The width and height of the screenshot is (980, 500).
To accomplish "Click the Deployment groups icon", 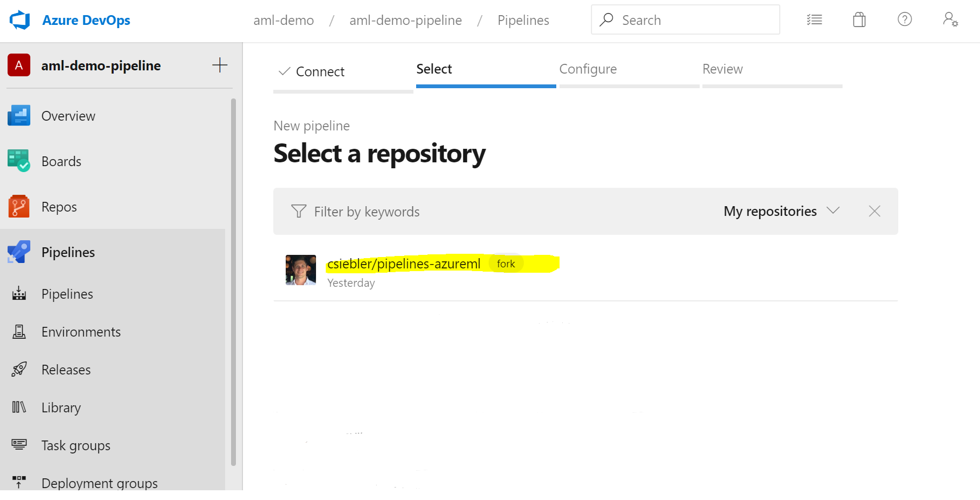I will 19,482.
